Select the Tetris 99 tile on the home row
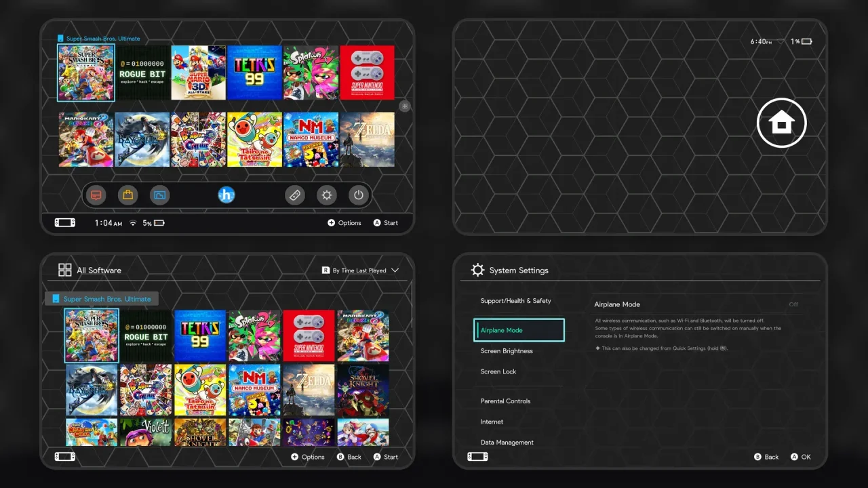The image size is (868, 488). 254,73
